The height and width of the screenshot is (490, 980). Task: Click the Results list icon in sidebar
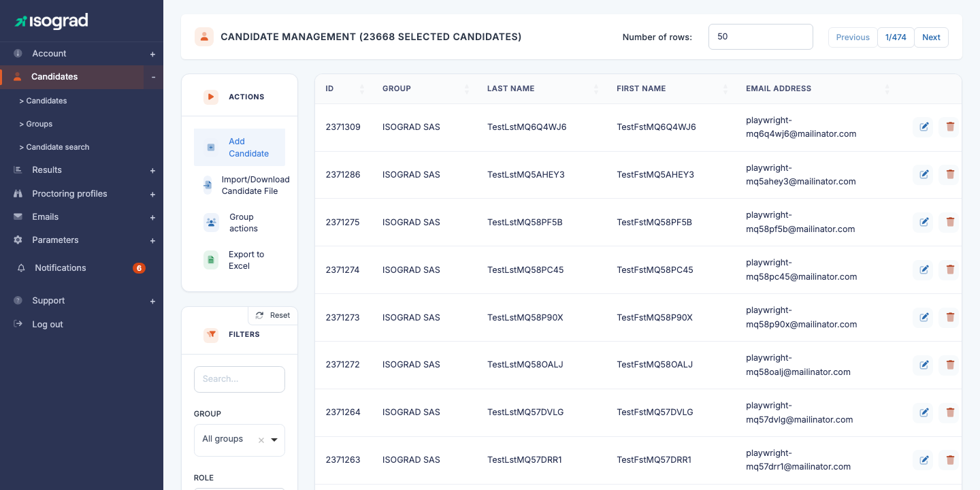18,170
